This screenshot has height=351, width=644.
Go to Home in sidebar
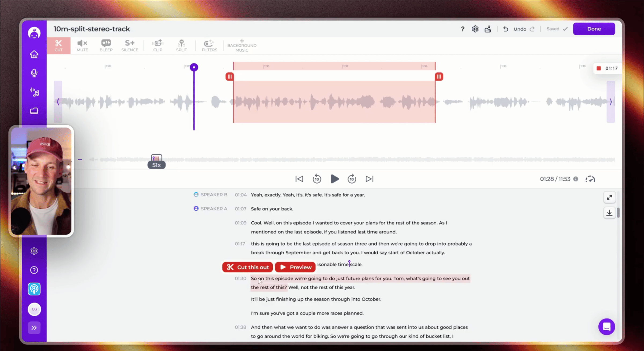34,54
